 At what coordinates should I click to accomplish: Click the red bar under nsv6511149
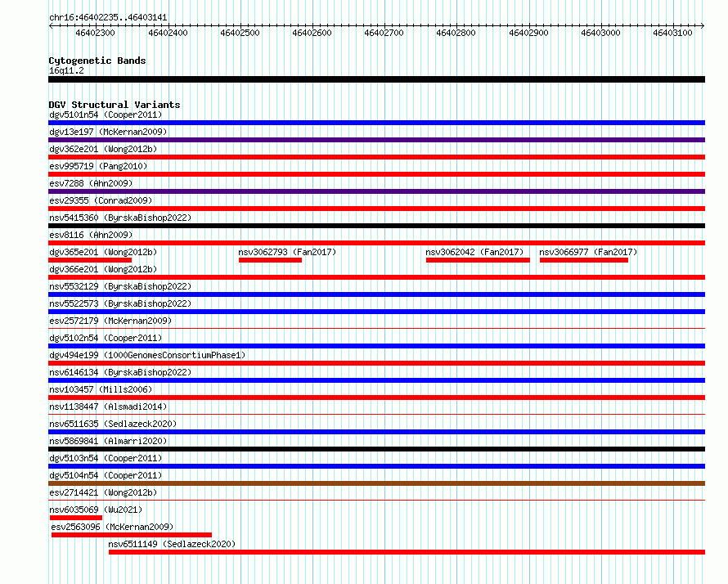pyautogui.click(x=407, y=552)
